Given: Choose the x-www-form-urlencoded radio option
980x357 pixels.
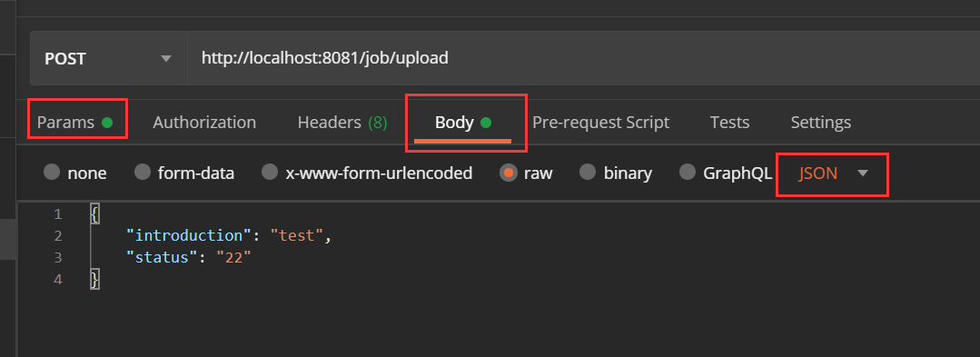Looking at the screenshot, I should click(270, 173).
